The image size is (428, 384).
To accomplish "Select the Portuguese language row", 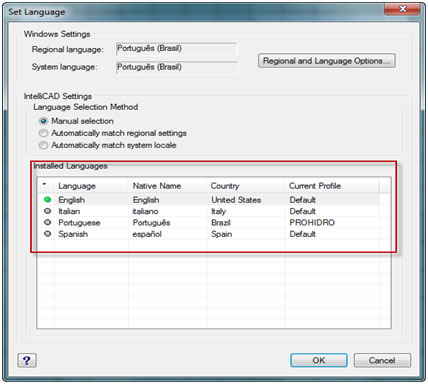I will 209,222.
